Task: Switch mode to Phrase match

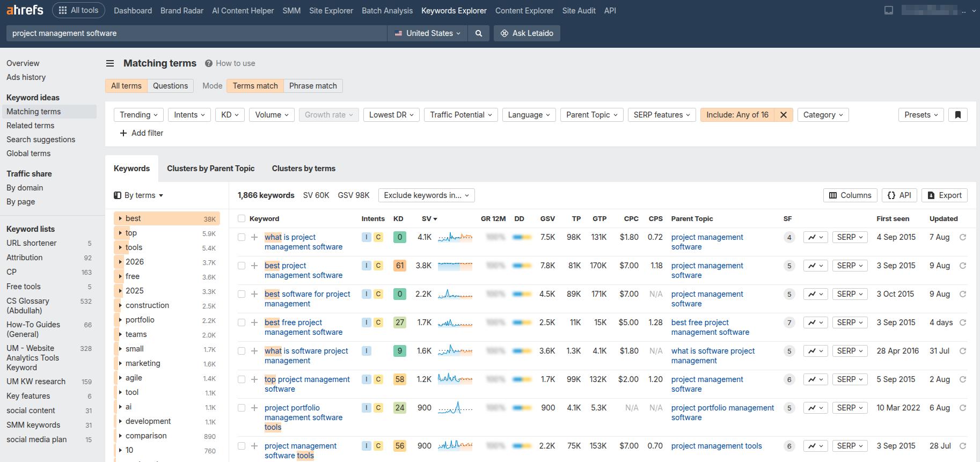Action: pos(313,86)
